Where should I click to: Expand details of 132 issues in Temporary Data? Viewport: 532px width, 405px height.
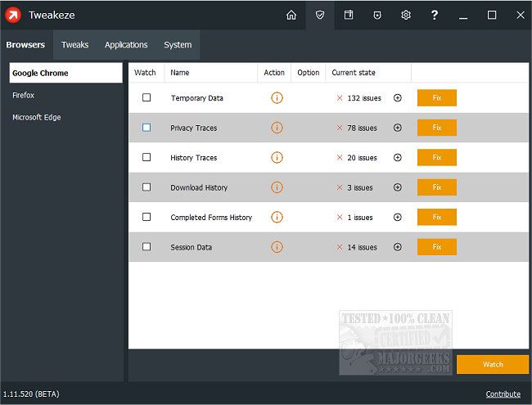pos(398,97)
